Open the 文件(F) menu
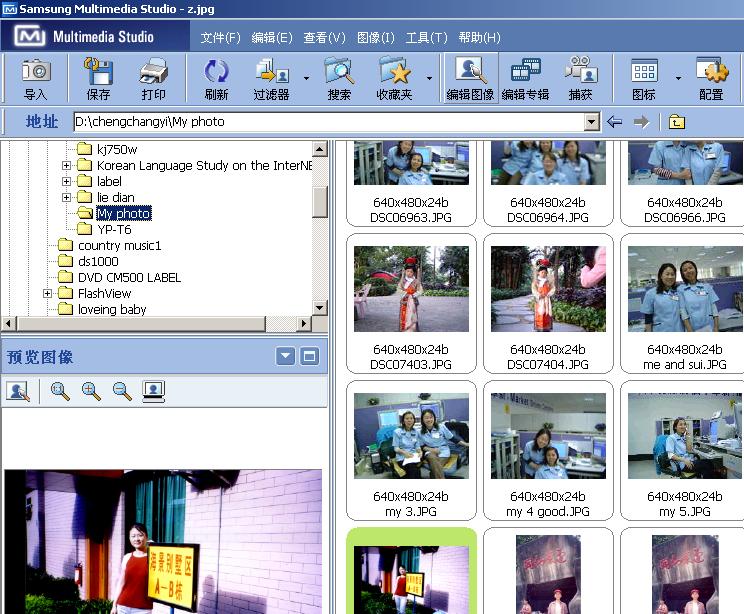 pyautogui.click(x=221, y=37)
